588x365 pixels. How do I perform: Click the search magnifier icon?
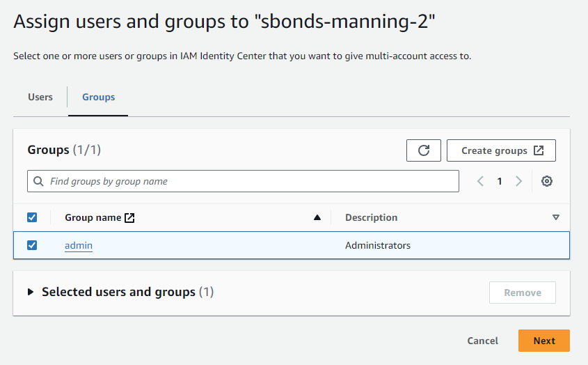38,181
